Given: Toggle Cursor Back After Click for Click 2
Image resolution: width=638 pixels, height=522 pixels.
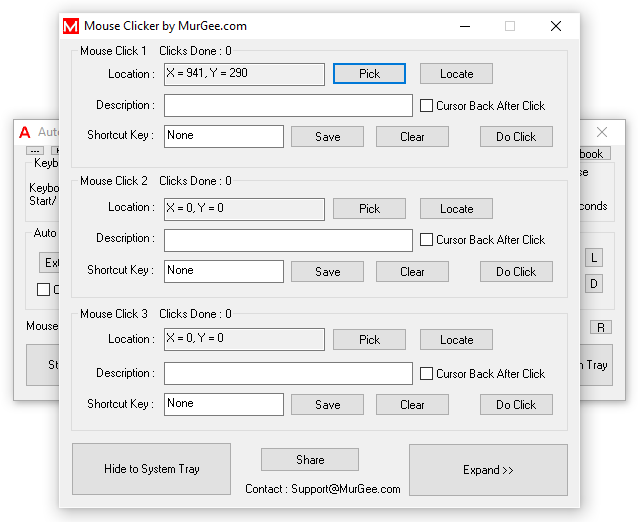Looking at the screenshot, I should click(427, 240).
